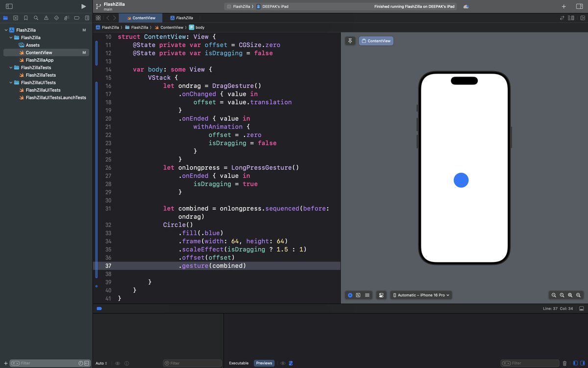Zoom preview canvas to fit
Image resolution: width=588 pixels, height=368 pixels.
pos(570,295)
